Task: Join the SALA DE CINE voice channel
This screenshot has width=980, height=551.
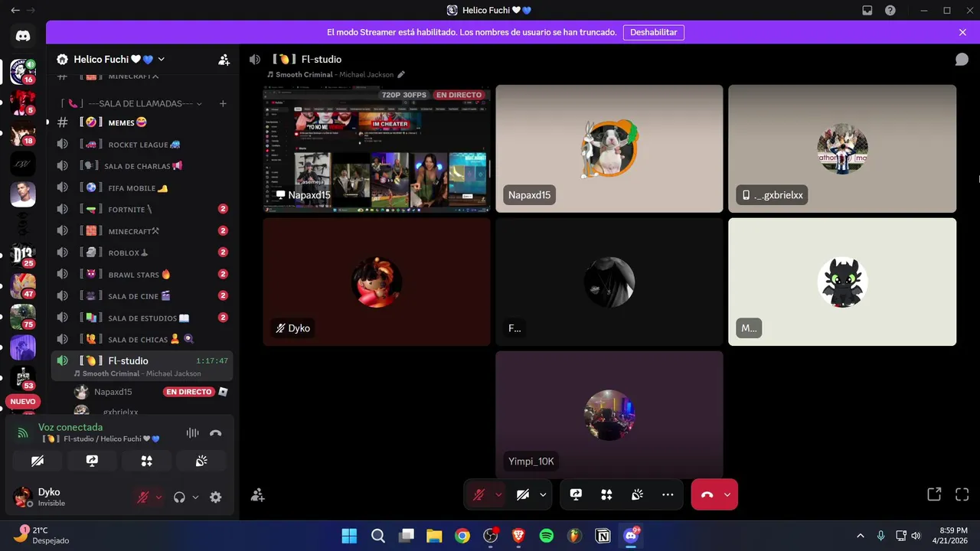Action: 142,295
